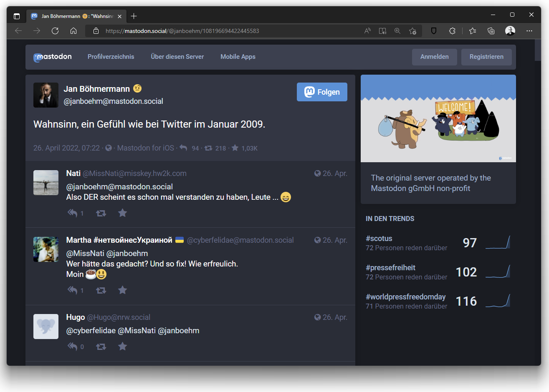Click the browser address bar URL
This screenshot has height=392, width=549.
coord(182,31)
